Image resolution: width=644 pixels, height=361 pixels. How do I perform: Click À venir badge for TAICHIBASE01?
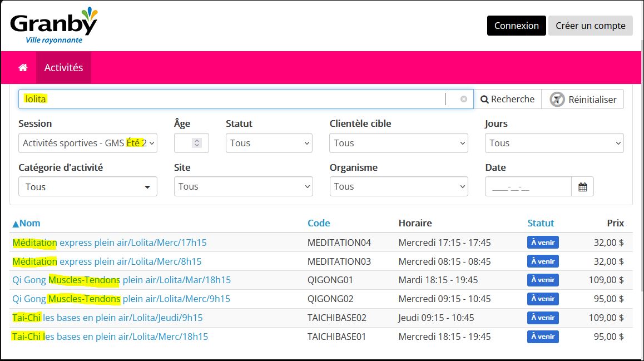pos(543,337)
